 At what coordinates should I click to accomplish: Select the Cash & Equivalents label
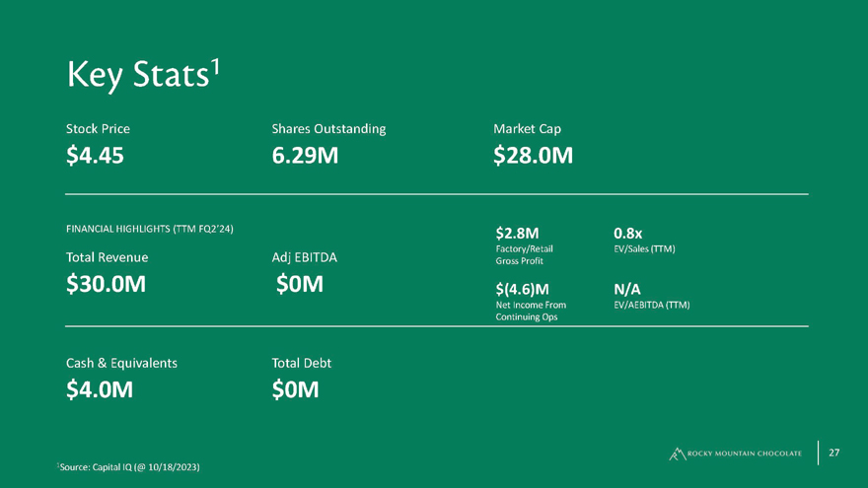click(121, 363)
